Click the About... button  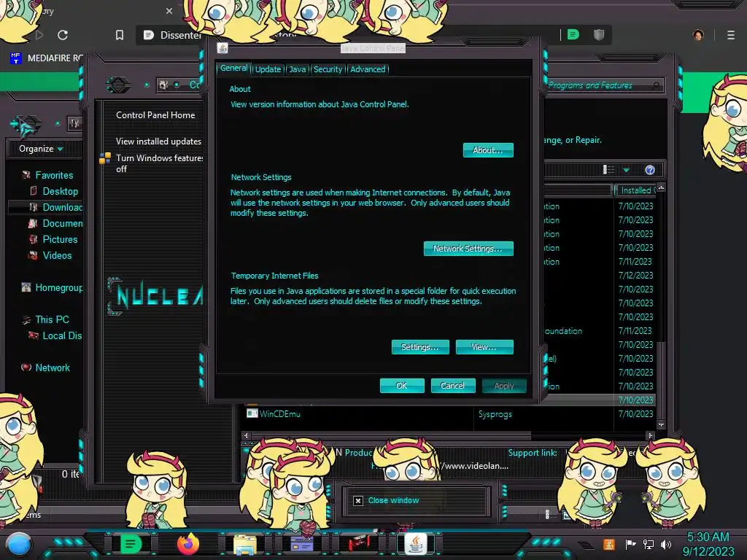pos(488,150)
